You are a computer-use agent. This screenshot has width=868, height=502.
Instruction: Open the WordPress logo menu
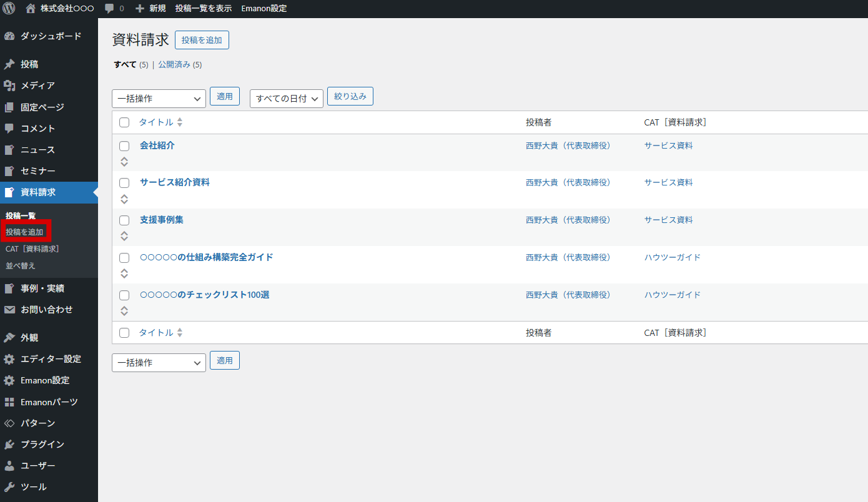point(9,9)
